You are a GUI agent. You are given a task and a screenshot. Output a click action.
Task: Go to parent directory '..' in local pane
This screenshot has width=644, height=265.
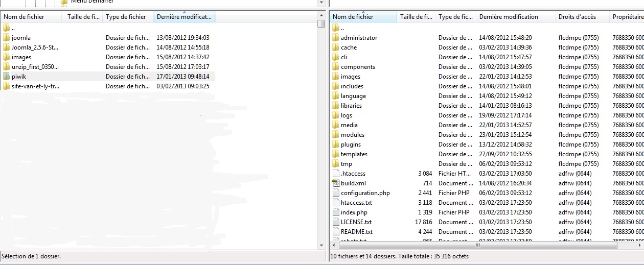click(13, 28)
